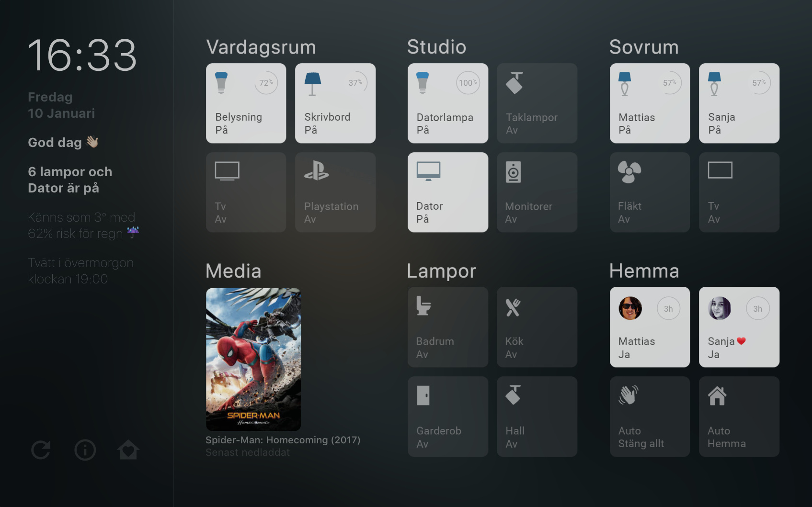Click the toilet icon on the Badrum tile
This screenshot has width=812, height=507.
423,306
